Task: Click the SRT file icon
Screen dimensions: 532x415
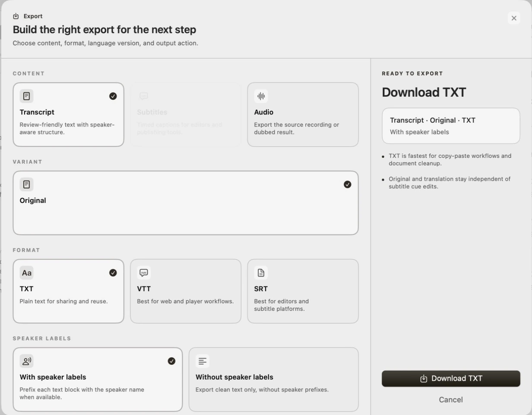Action: coord(261,273)
